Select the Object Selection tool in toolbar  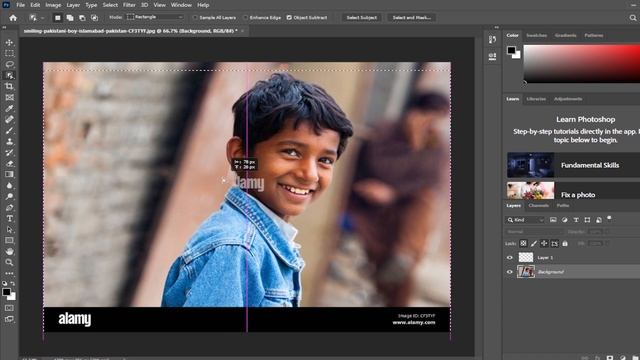coord(9,76)
